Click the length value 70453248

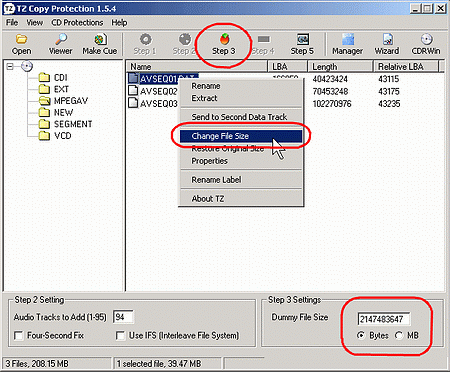330,91
